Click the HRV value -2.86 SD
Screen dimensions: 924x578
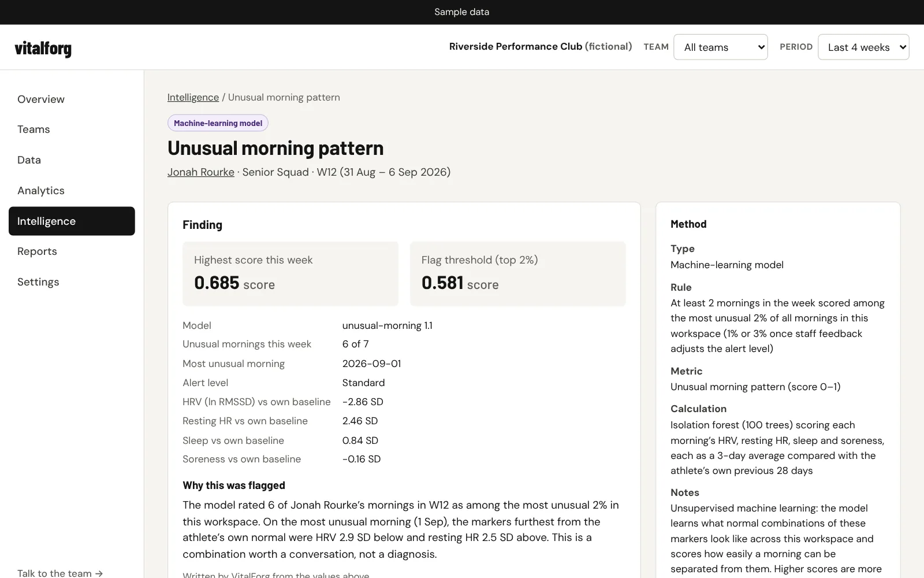363,402
